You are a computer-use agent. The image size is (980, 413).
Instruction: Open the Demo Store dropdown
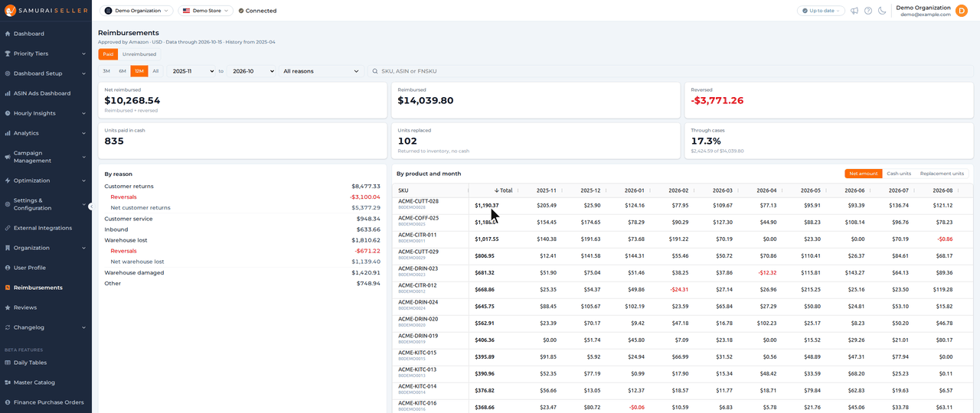[x=206, y=11]
